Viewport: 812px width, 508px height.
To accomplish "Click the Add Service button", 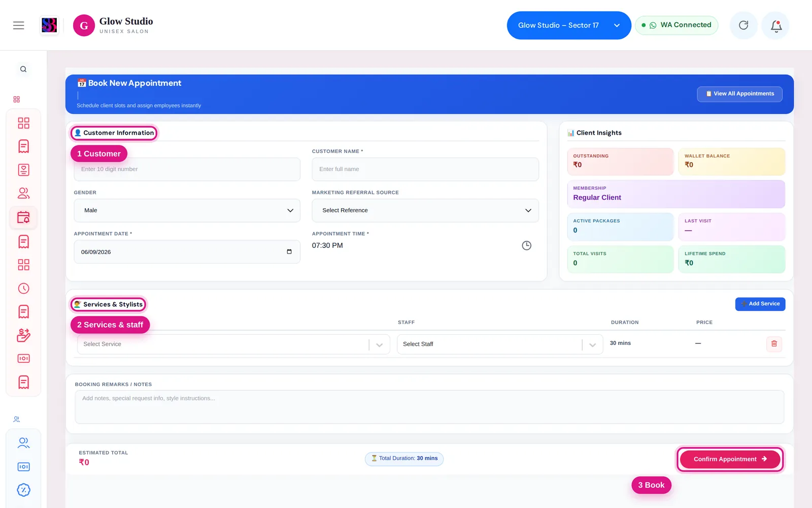I will coord(760,304).
